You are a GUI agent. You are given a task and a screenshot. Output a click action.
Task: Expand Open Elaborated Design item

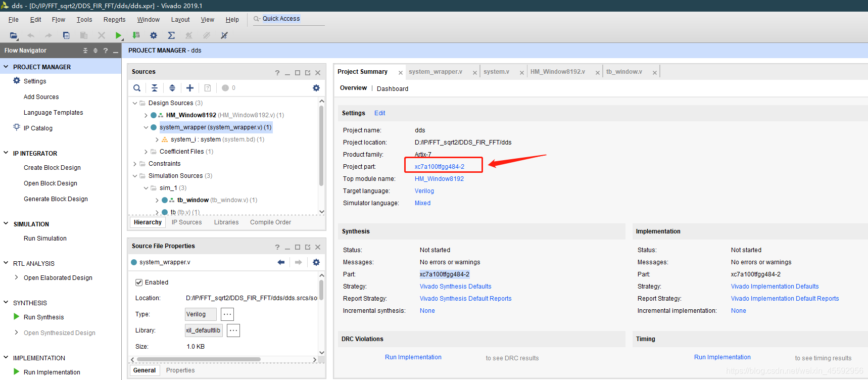(x=17, y=277)
